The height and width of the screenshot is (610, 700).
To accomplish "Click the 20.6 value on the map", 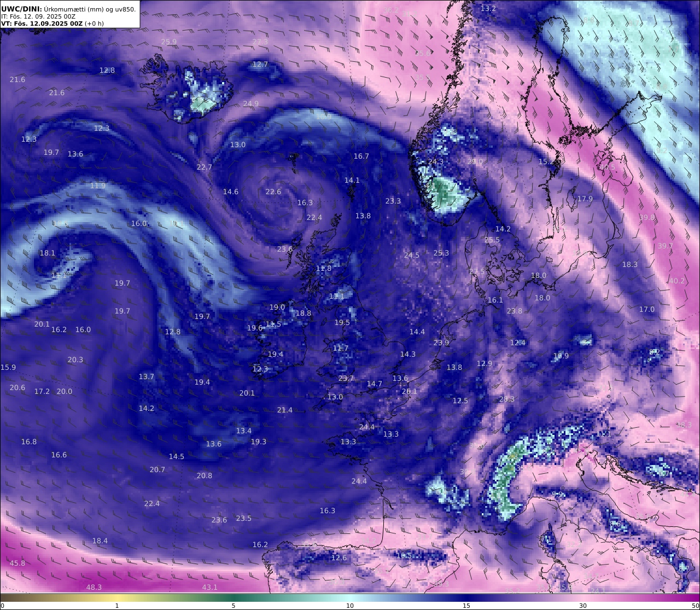I will 17,388.
